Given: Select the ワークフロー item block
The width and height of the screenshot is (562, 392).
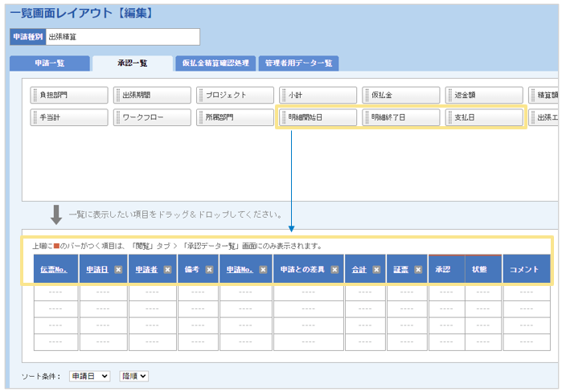Looking at the screenshot, I should (151, 117).
